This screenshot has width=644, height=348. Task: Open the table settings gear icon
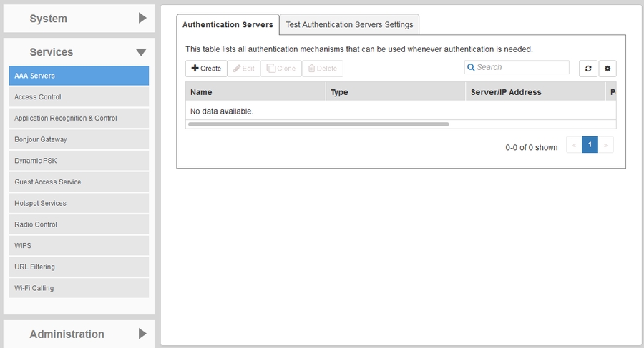pyautogui.click(x=608, y=69)
